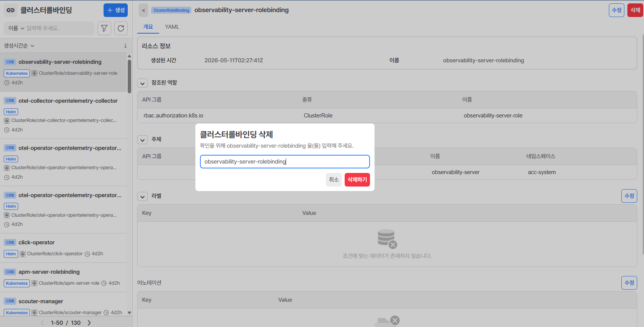
Task: Click acc-system namespace cell
Action: (x=542, y=172)
